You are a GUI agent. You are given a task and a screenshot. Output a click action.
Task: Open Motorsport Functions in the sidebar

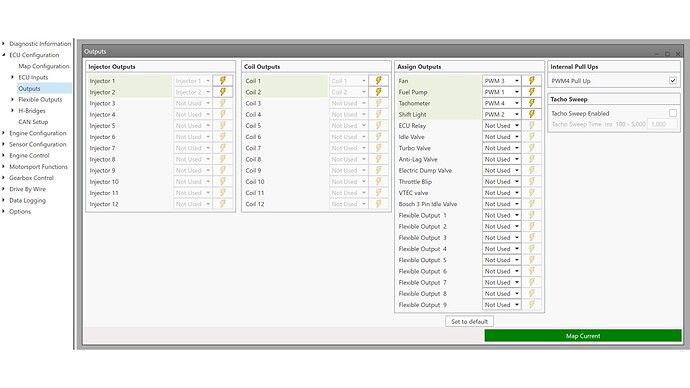(38, 167)
